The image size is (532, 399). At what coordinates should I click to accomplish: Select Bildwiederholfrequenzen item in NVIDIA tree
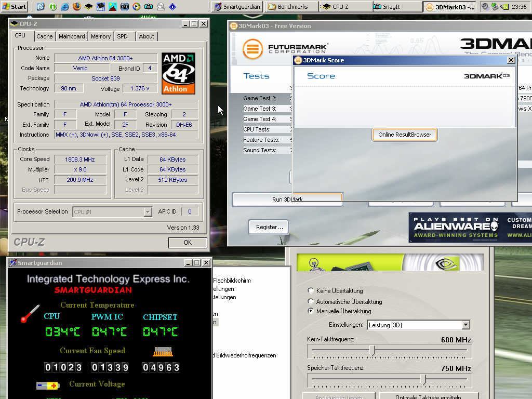pyautogui.click(x=245, y=355)
